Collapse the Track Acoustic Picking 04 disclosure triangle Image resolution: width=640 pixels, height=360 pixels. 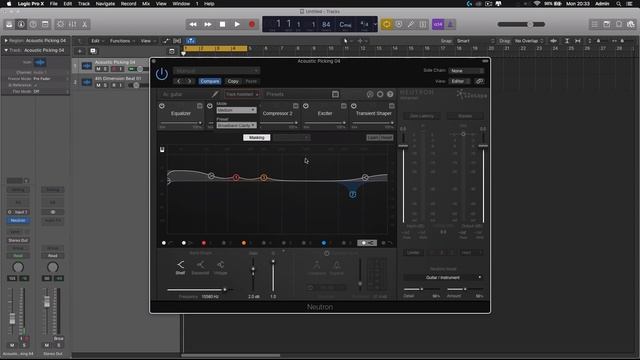tap(6, 50)
